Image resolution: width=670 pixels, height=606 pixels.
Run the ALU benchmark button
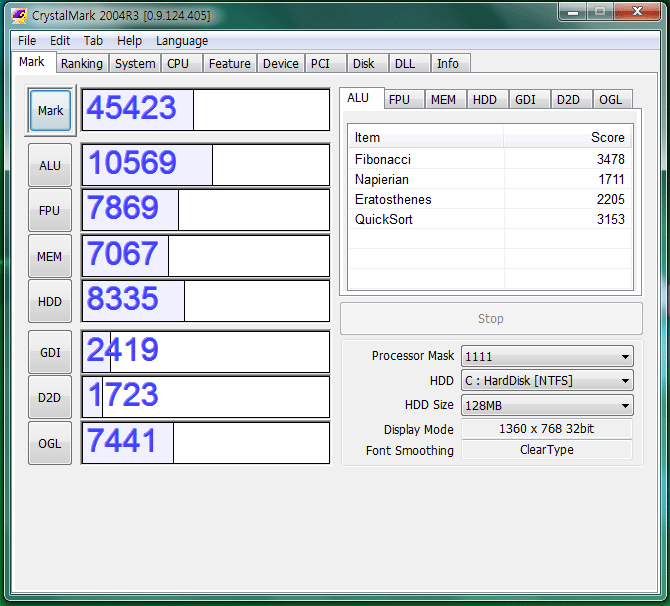(x=50, y=165)
